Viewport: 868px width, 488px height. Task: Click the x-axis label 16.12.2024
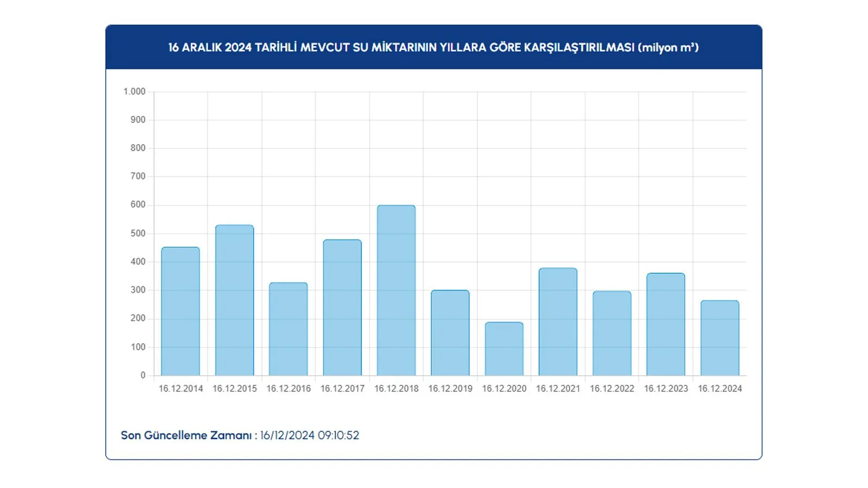pyautogui.click(x=720, y=389)
